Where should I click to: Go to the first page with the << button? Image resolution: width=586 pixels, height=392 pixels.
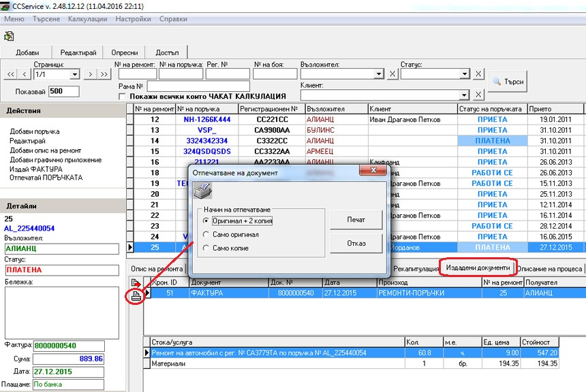click(10, 74)
